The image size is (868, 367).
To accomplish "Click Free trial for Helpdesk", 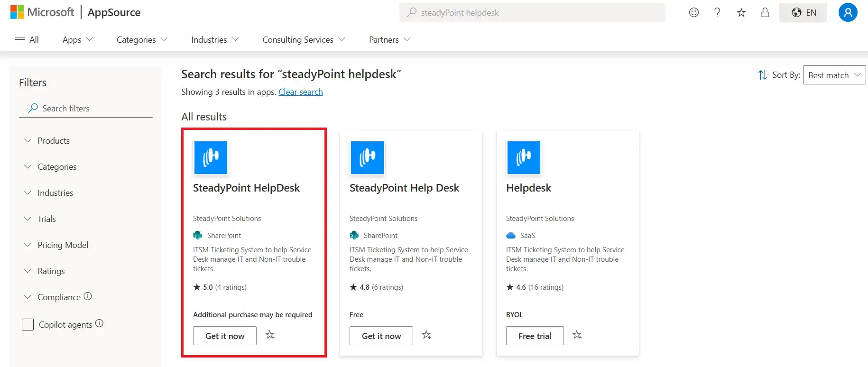I will point(535,336).
